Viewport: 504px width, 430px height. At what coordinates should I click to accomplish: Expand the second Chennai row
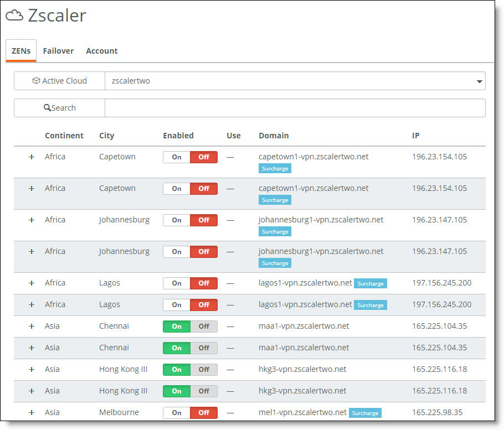click(32, 348)
